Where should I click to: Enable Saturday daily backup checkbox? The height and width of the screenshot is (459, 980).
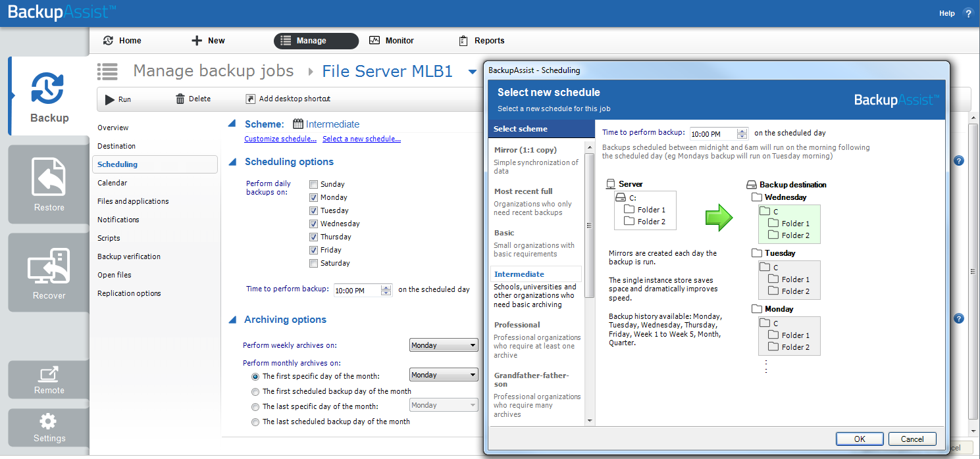[x=313, y=263]
